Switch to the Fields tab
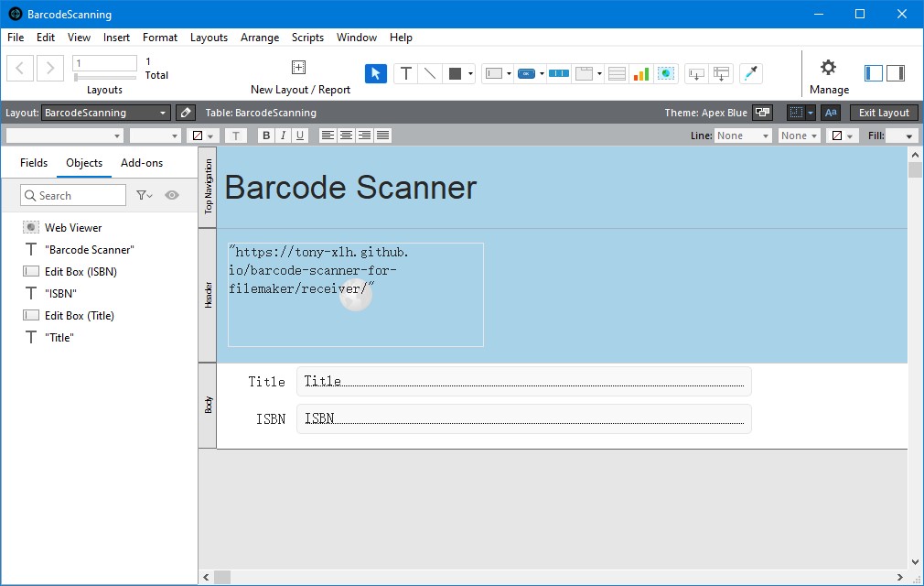This screenshot has width=924, height=586. [34, 163]
